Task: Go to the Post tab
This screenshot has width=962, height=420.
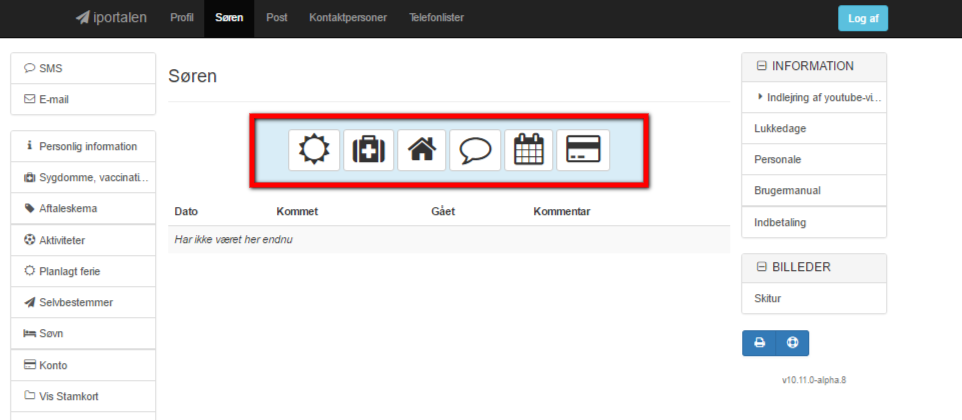Action: [277, 18]
